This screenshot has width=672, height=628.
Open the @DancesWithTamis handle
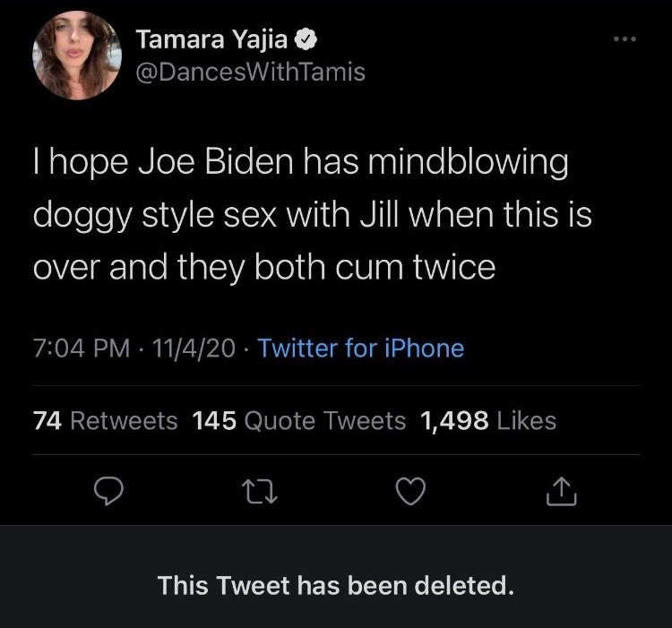coord(251,72)
